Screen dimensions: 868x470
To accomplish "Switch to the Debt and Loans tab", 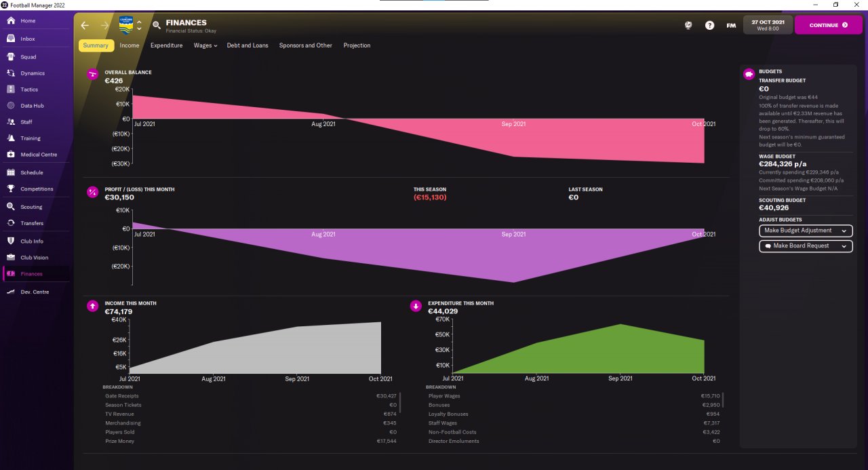I will click(x=248, y=45).
